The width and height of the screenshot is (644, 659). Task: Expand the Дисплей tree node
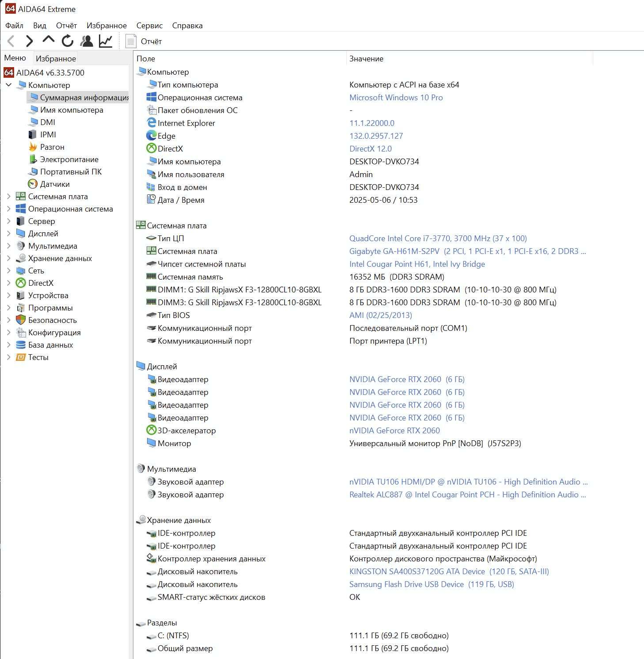point(8,233)
